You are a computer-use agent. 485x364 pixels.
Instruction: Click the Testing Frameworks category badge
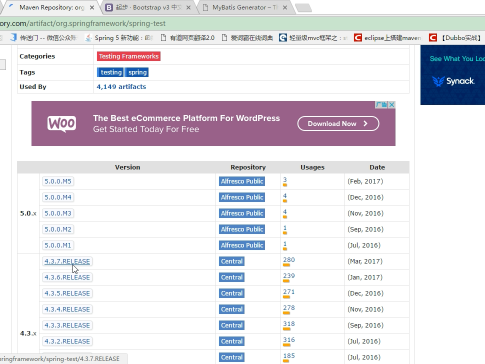[x=129, y=56]
